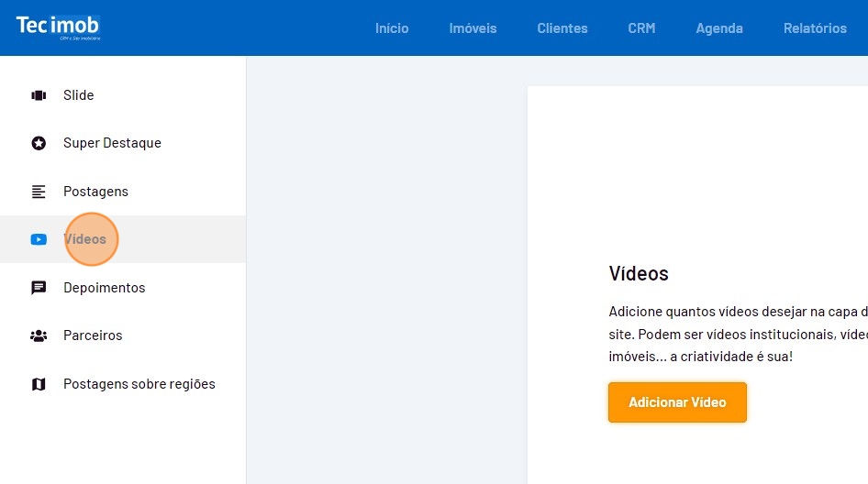Choose the Parceiros text in sidebar
868x484 pixels.
pyautogui.click(x=93, y=335)
